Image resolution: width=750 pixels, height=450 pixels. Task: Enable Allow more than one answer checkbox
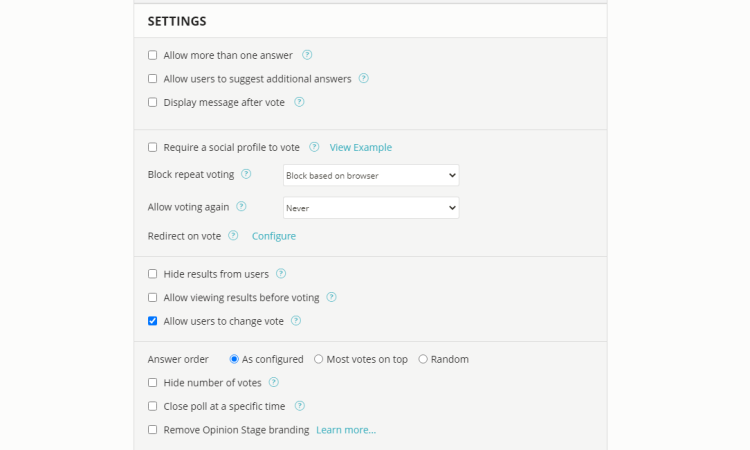153,55
